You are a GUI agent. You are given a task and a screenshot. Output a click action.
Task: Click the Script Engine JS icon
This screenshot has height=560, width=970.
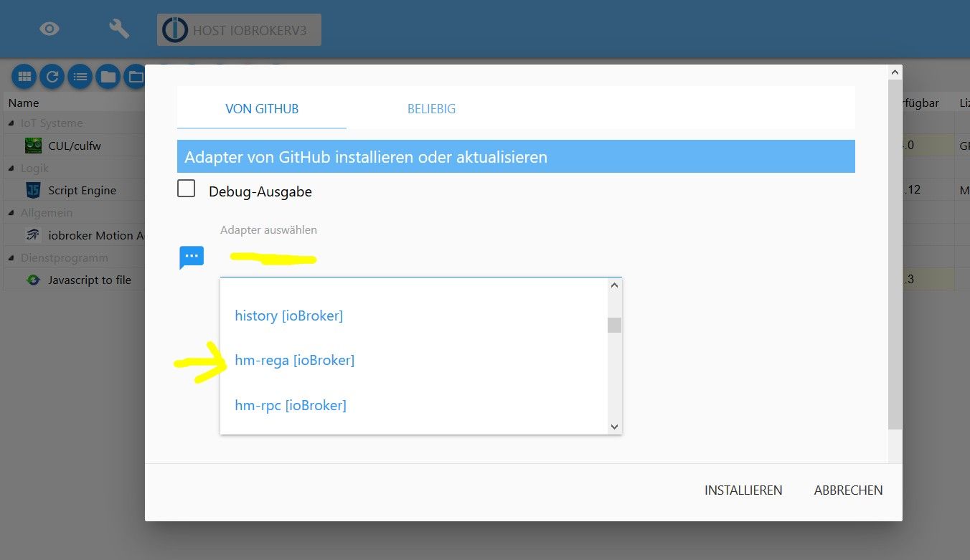pos(33,190)
